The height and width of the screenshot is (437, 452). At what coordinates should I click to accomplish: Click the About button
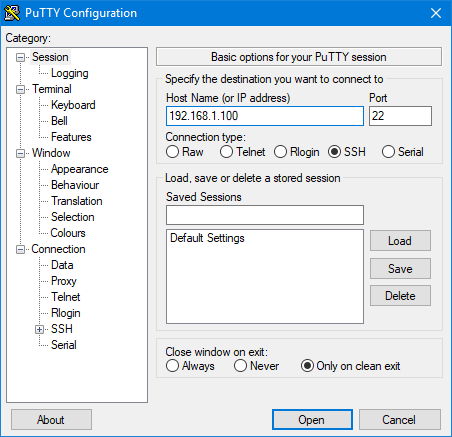[51, 420]
